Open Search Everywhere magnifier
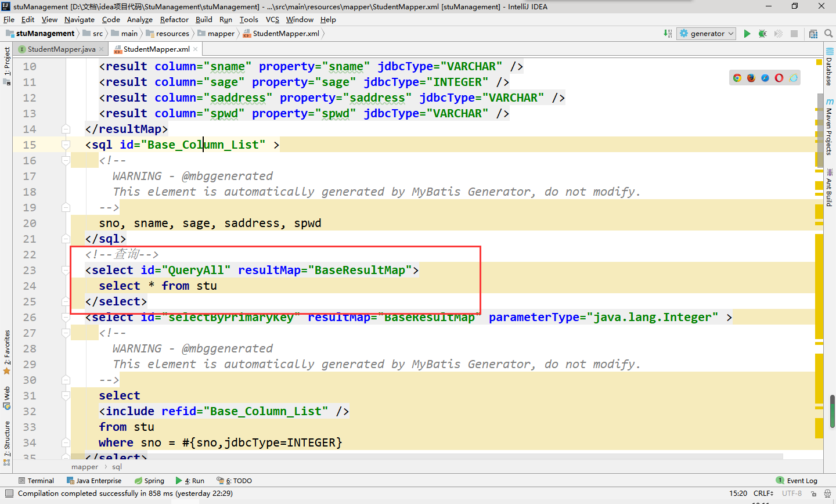The image size is (836, 504). point(829,34)
